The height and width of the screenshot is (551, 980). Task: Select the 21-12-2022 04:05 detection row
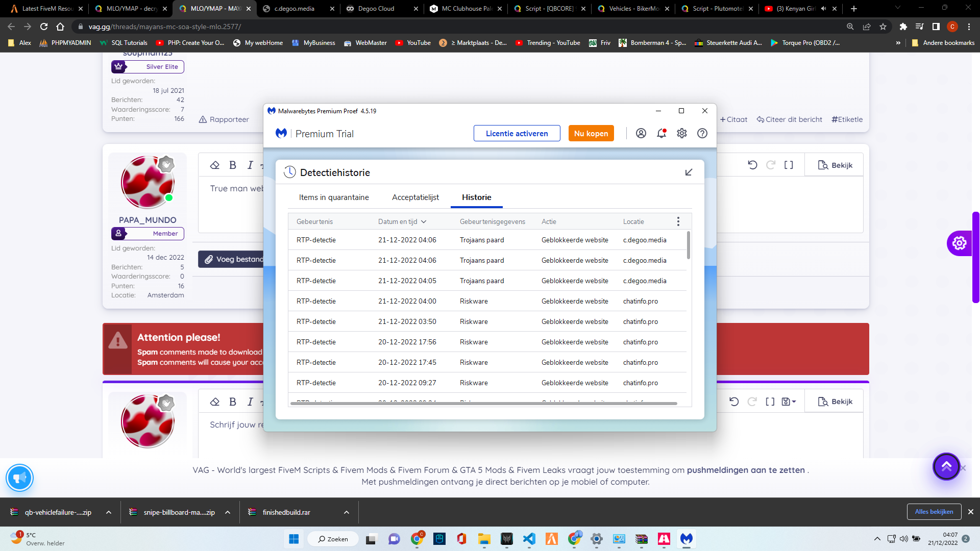click(x=487, y=281)
